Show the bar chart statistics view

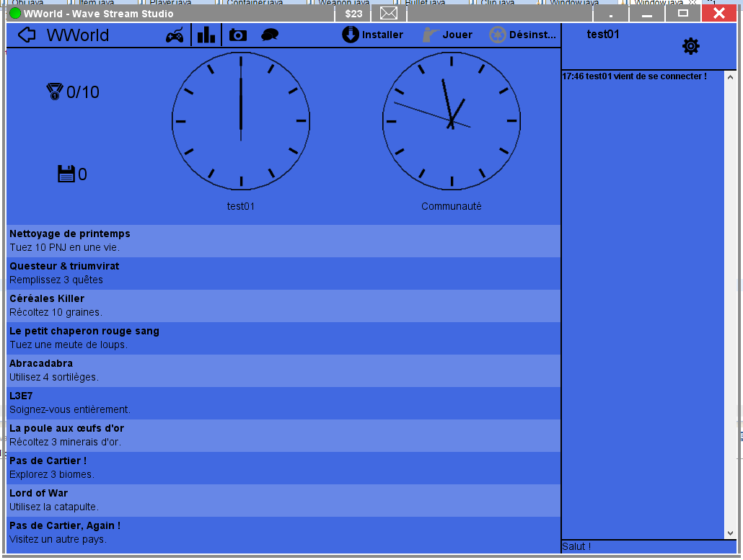[206, 35]
